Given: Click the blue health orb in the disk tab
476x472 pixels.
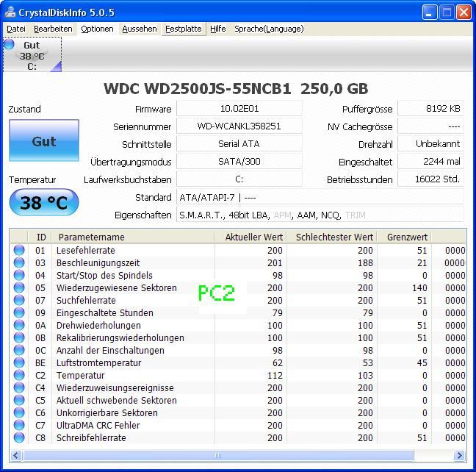Looking at the screenshot, I should tap(9, 44).
